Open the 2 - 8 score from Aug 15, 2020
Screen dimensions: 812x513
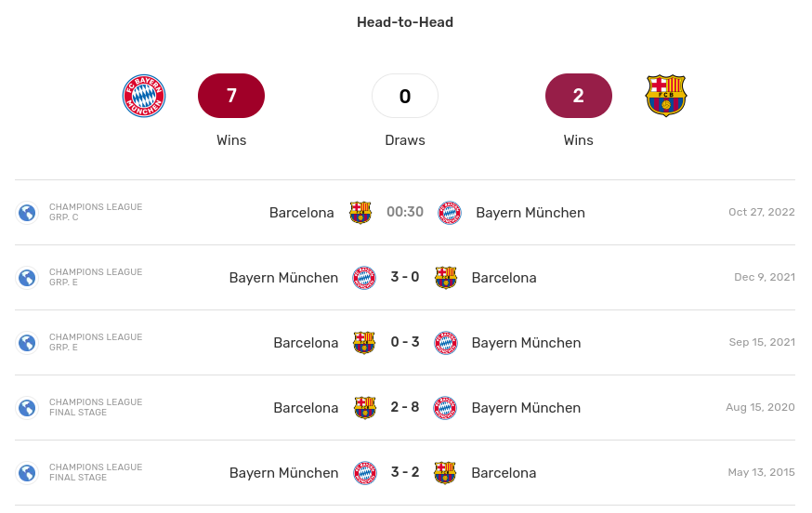pos(405,407)
